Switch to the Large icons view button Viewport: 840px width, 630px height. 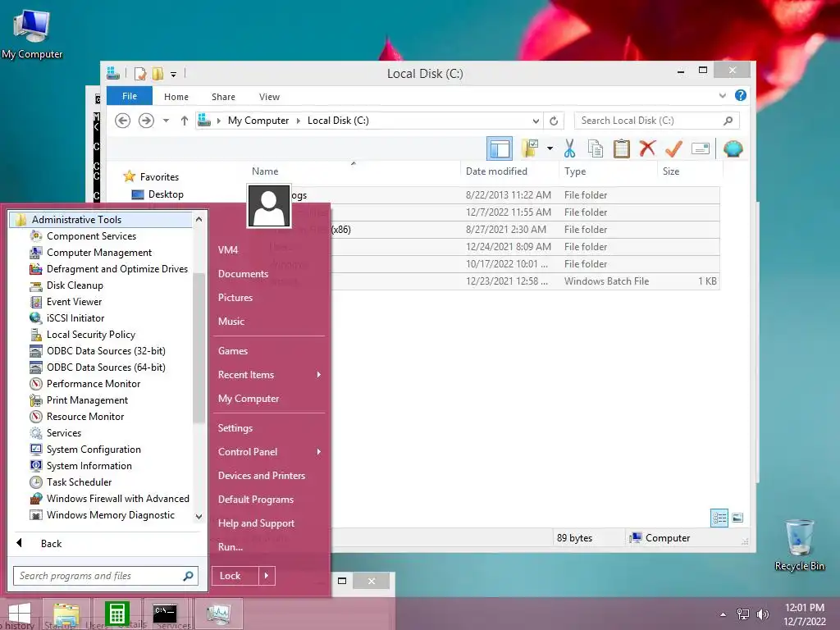click(737, 518)
